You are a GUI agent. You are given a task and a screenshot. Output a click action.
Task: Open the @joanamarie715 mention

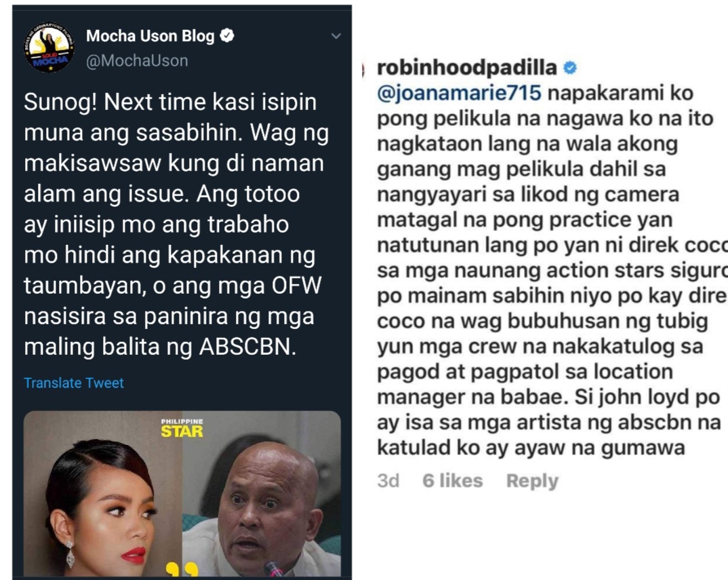[x=459, y=93]
